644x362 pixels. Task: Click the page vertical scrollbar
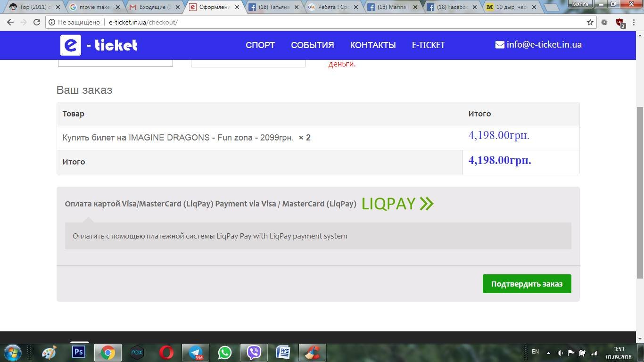point(640,189)
